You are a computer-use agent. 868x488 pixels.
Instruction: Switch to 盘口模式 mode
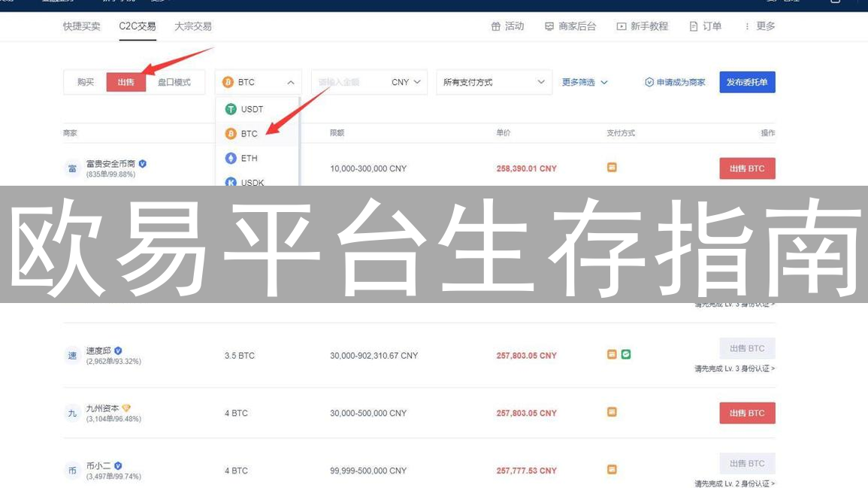click(x=174, y=82)
